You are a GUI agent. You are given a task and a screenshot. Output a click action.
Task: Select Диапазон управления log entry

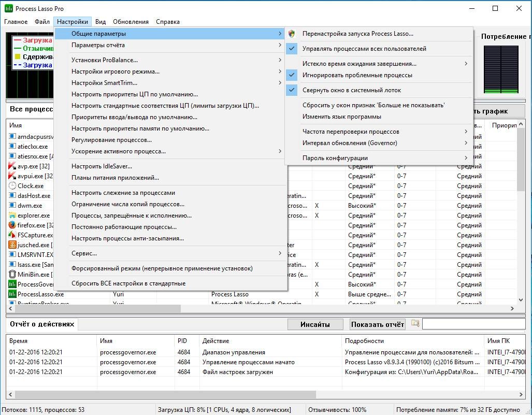pos(266,352)
